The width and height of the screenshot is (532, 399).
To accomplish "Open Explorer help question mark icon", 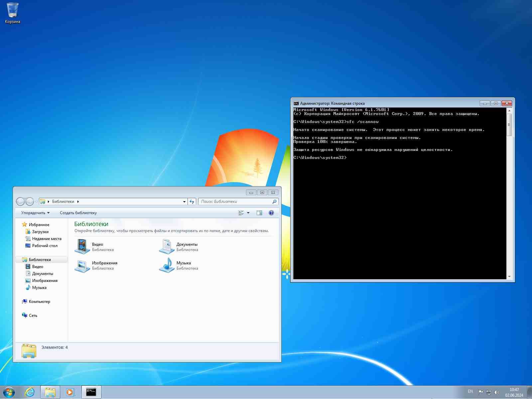I will click(271, 213).
